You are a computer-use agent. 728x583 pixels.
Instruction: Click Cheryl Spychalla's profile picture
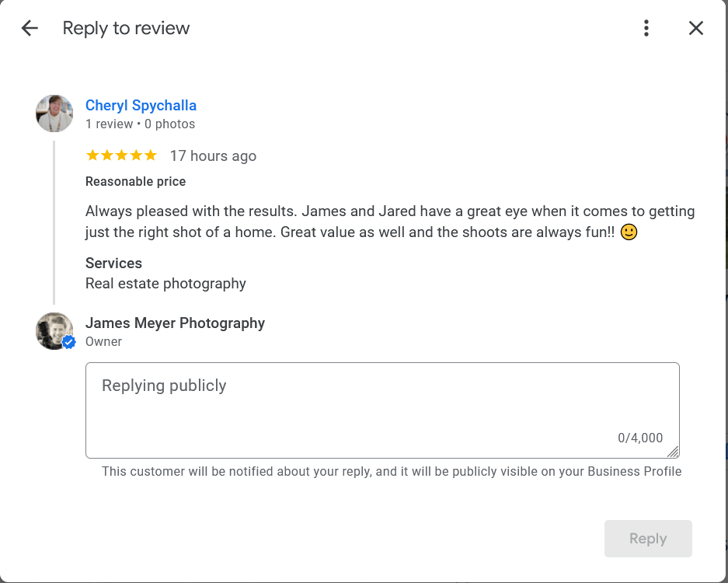point(54,113)
